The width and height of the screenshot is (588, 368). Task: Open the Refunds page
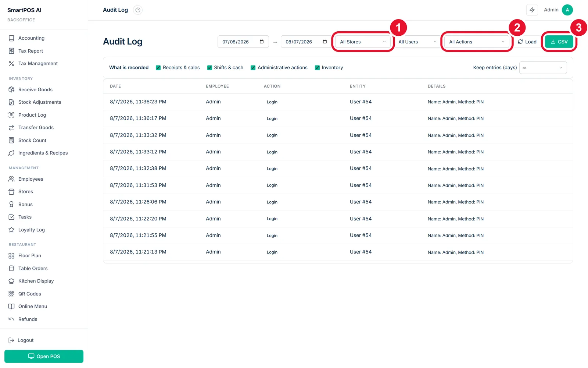(28, 319)
